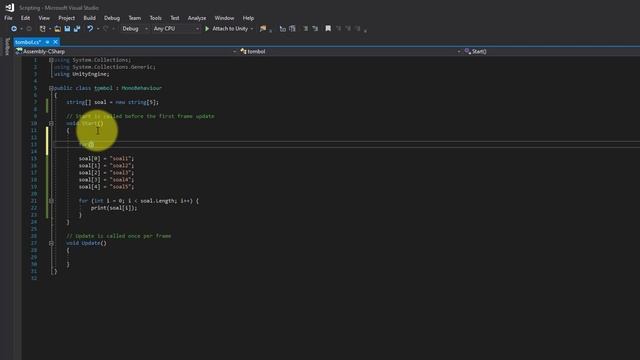
Task: Open the File menu
Action: tap(8, 18)
